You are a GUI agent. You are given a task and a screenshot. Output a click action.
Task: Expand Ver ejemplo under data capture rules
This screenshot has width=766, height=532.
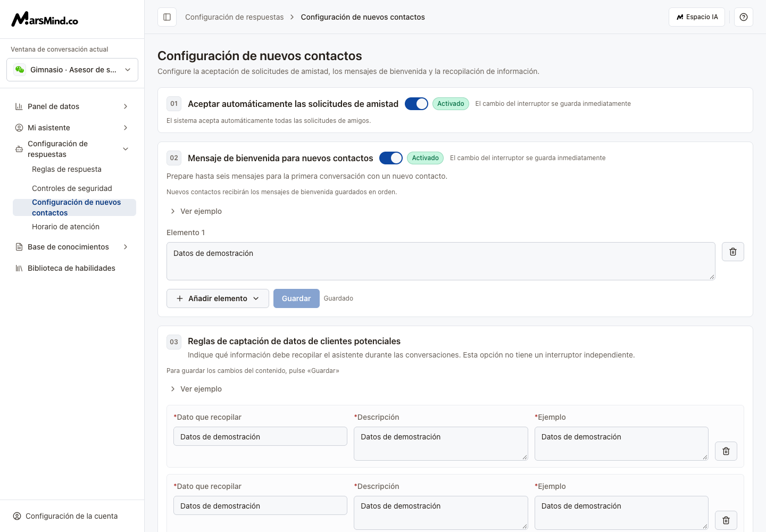click(x=195, y=389)
